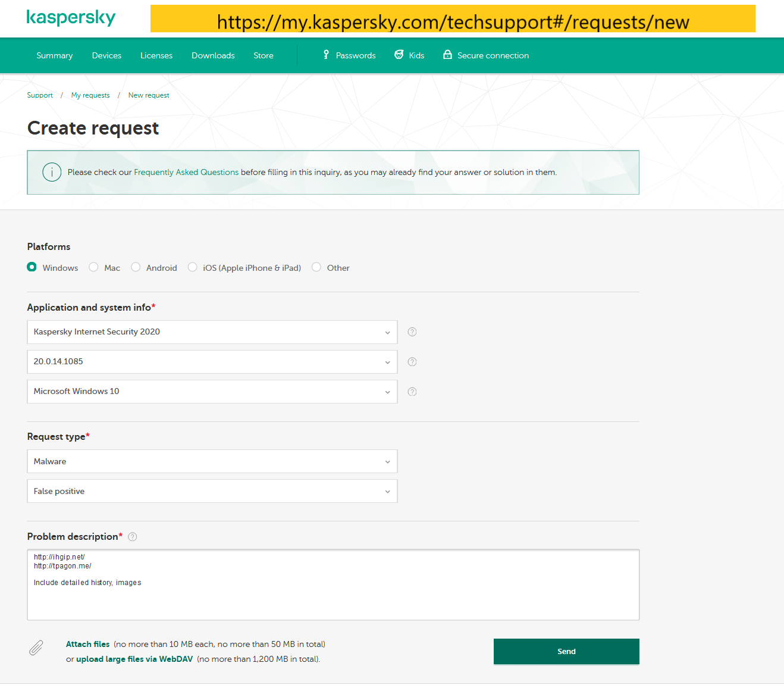Click the Problem description label

pos(73,536)
